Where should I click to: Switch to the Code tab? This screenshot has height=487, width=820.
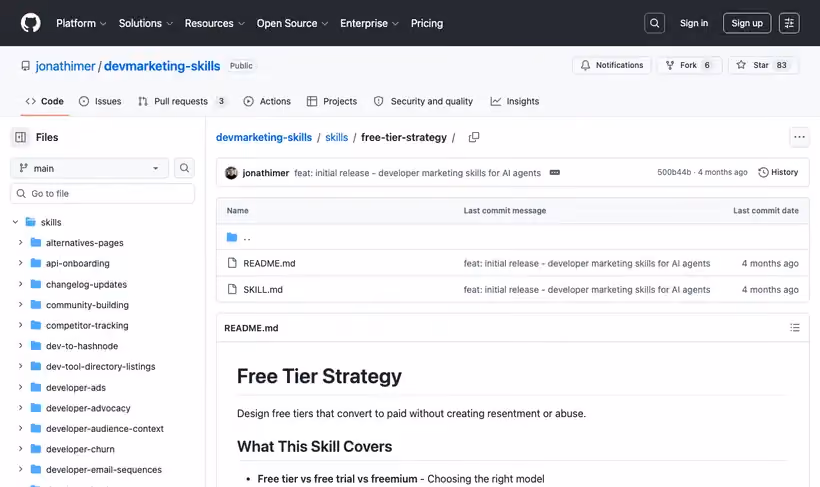pos(44,101)
